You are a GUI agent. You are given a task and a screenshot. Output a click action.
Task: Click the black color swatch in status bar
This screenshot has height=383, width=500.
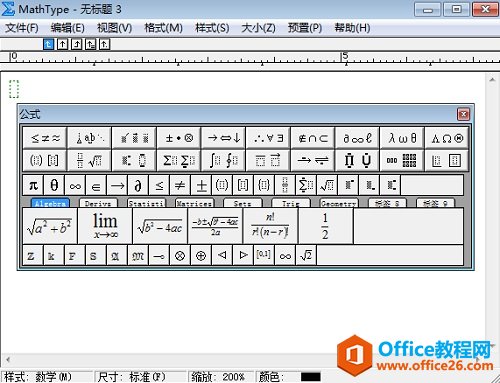311,377
